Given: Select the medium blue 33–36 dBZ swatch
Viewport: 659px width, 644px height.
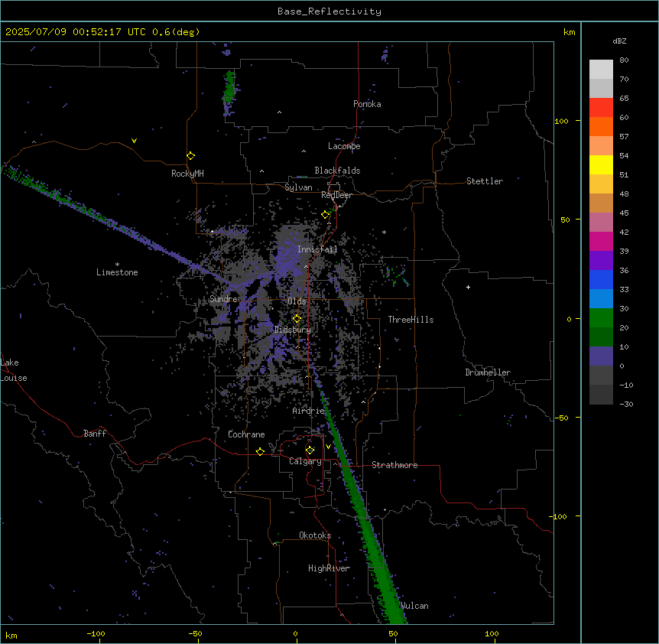Looking at the screenshot, I should pos(601,279).
